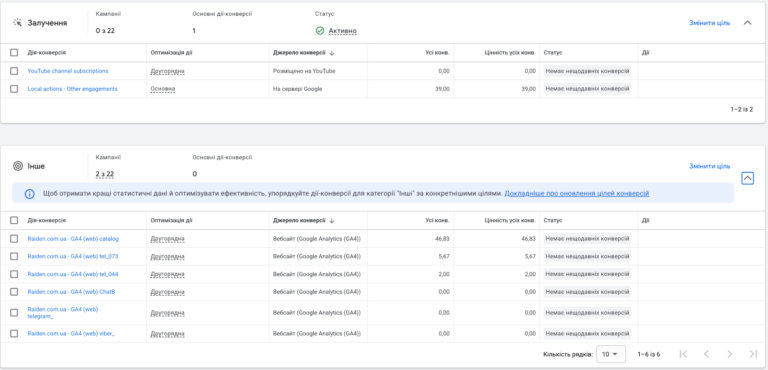The image size is (768, 370).
Task: Click the 0 з 22 campaigns value
Action: [105, 31]
